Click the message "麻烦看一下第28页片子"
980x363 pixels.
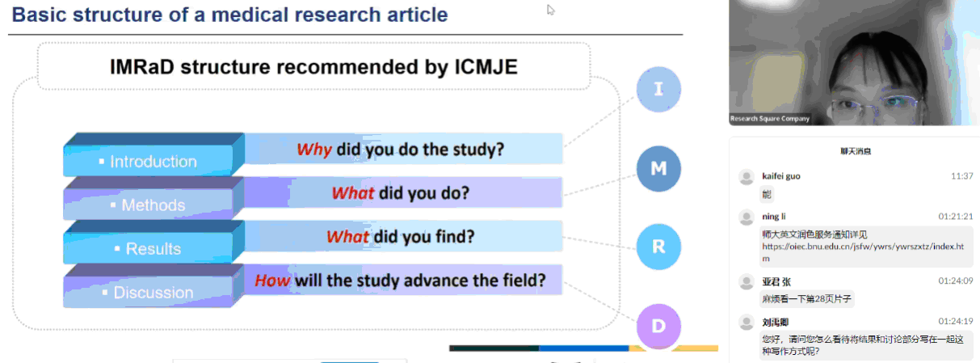pos(806,298)
